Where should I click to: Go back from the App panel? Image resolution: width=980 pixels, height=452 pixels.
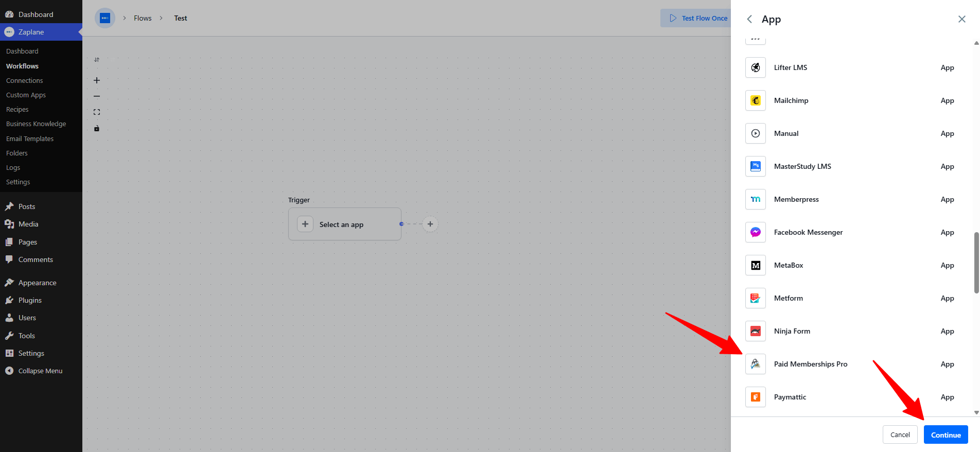(749, 19)
